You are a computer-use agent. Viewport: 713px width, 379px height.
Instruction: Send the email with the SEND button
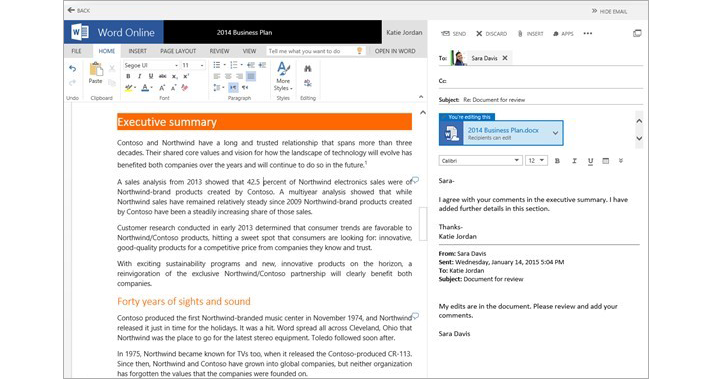point(454,34)
